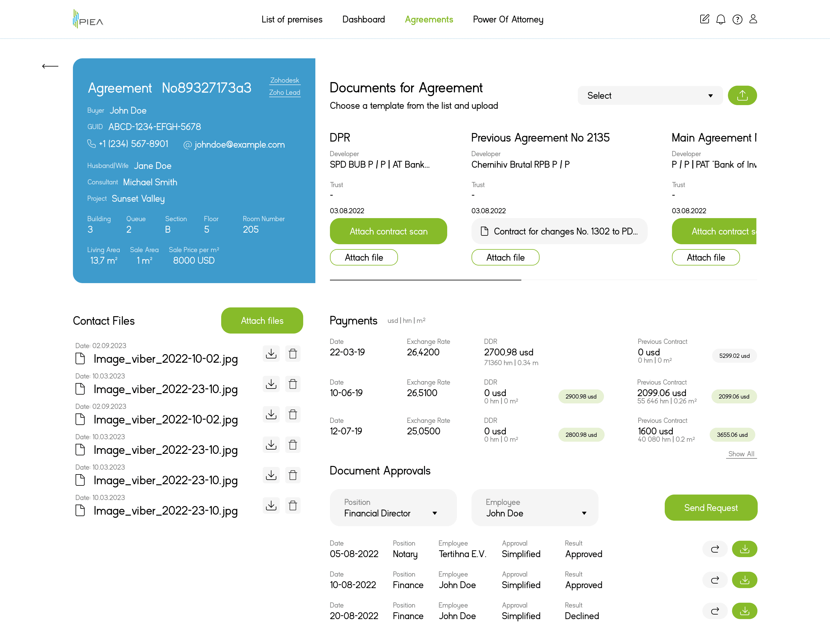The image size is (830, 644).
Task: Delete the fifth contact file in the list
Action: click(293, 475)
